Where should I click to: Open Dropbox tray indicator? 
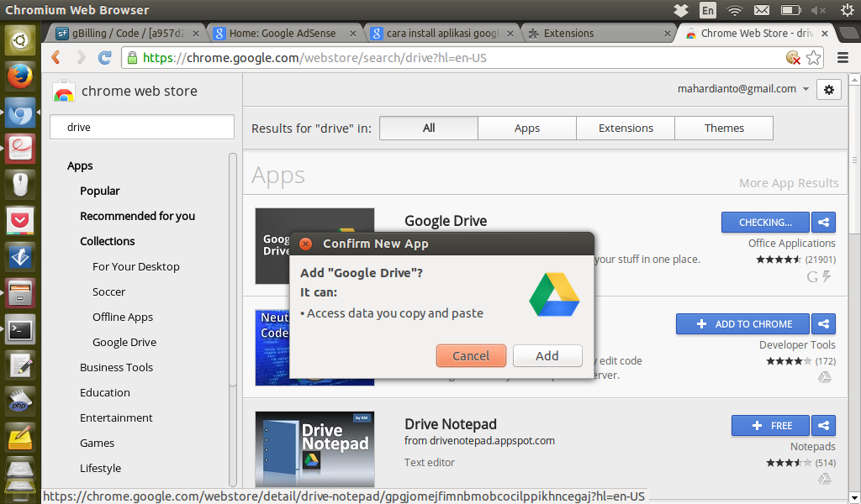[x=681, y=10]
